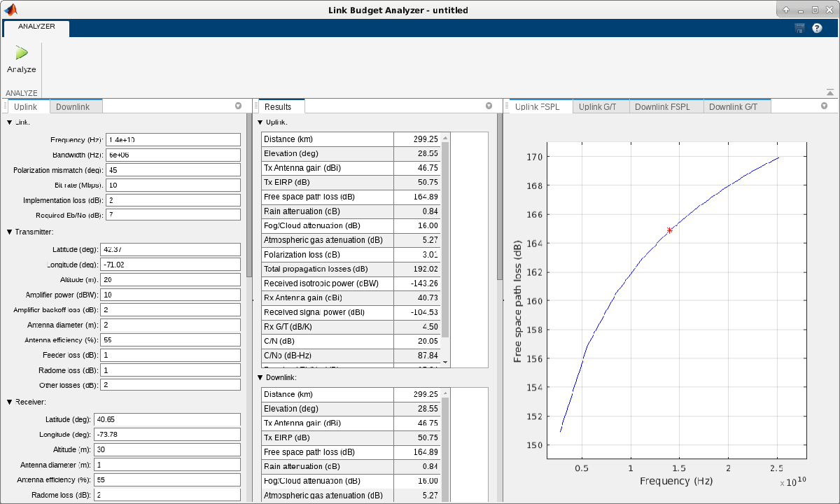Click the Transmitter Longitude field showing -71.02
Screen dimensions: 840x504
click(x=170, y=265)
